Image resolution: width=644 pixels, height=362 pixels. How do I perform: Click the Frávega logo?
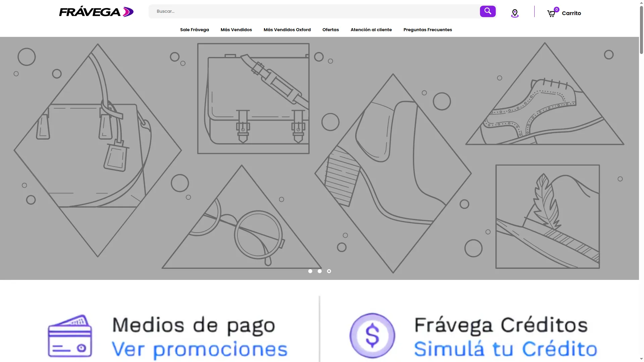(x=96, y=12)
